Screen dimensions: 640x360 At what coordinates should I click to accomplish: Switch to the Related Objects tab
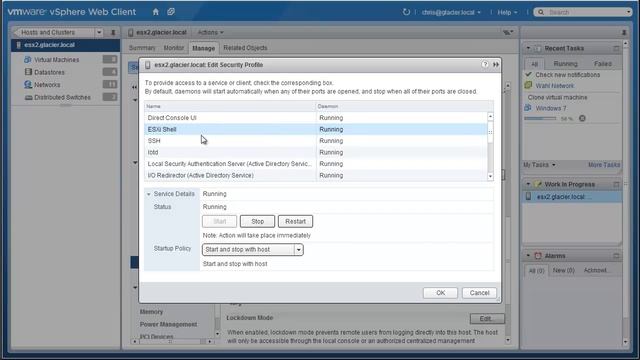point(245,48)
